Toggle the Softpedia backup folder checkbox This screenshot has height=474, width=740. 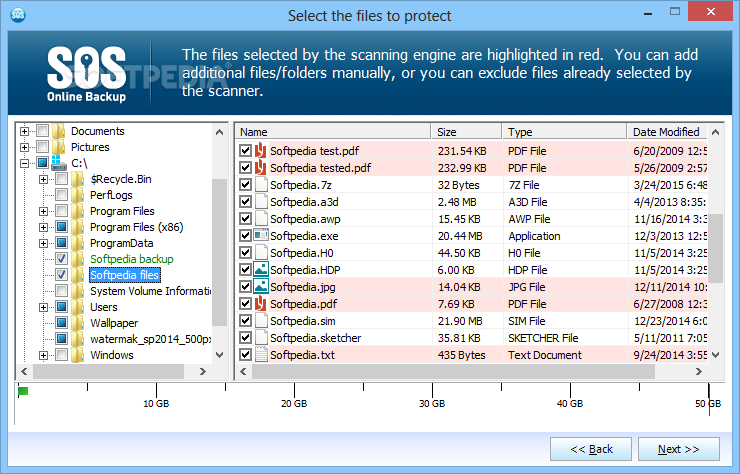click(61, 259)
